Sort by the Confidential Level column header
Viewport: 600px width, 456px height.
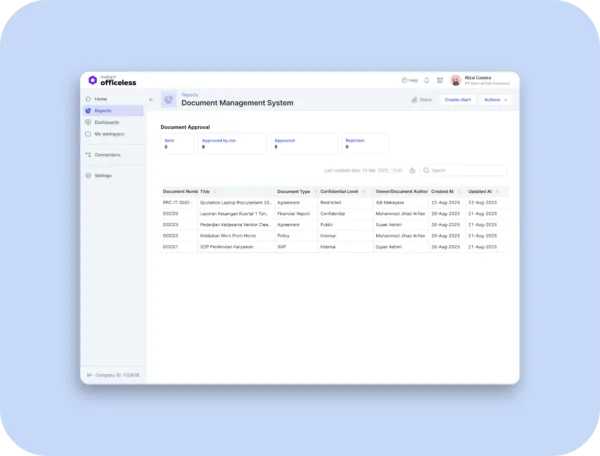coord(340,191)
